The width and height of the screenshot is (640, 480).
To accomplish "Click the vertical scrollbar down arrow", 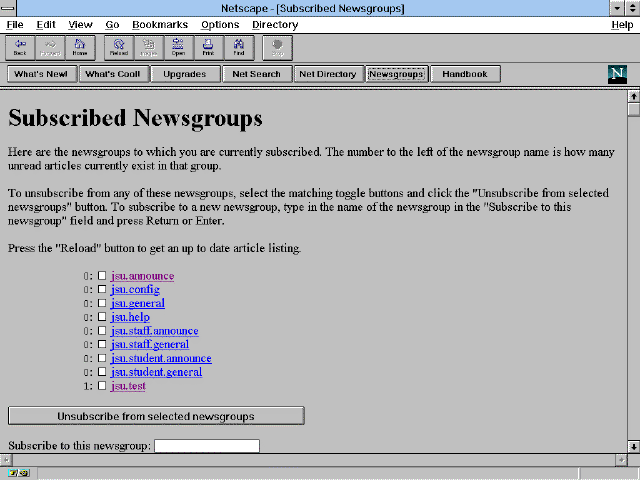I will point(633,447).
